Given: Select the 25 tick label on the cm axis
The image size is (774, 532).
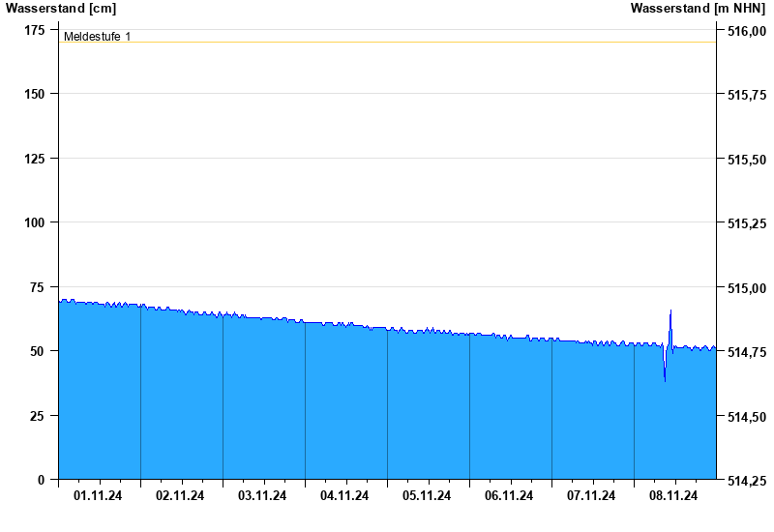Looking at the screenshot, I should 38,416.
